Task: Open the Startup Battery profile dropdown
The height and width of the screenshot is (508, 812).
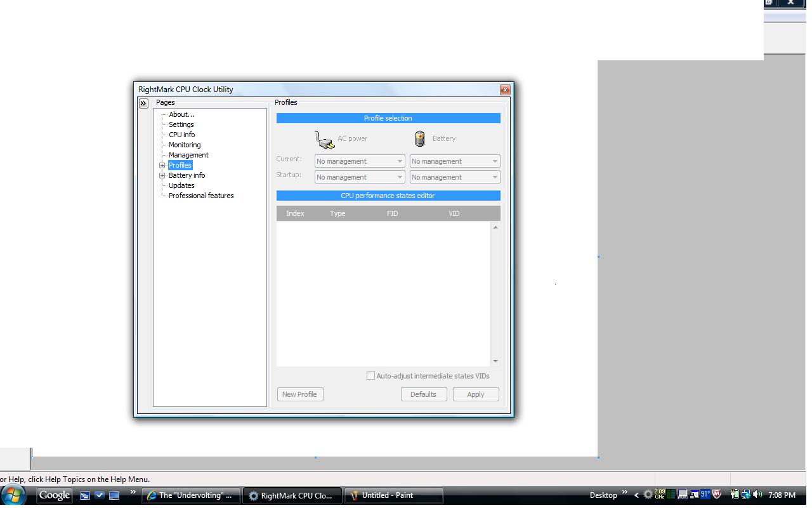Action: point(455,177)
